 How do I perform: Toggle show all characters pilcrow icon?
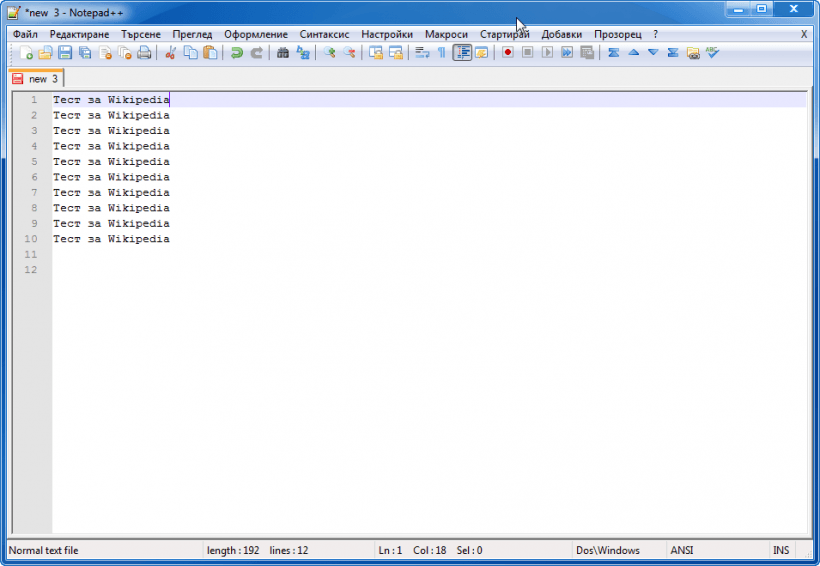pyautogui.click(x=442, y=52)
